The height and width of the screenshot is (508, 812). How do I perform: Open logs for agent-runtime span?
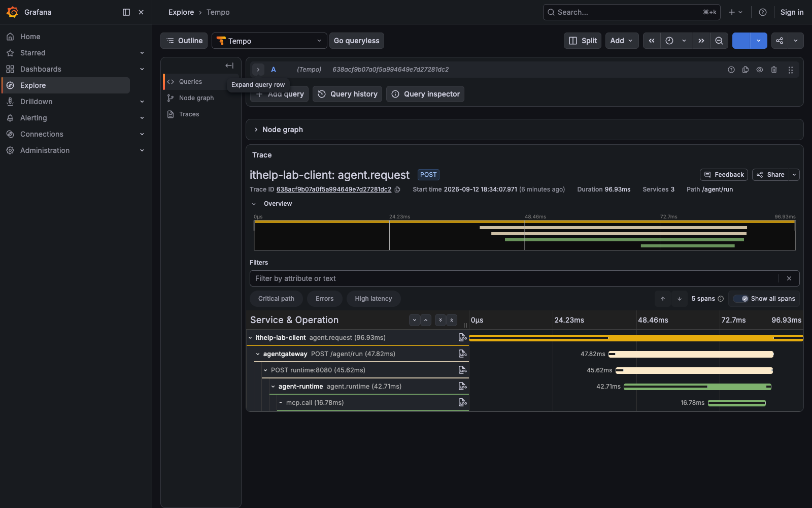tap(462, 386)
